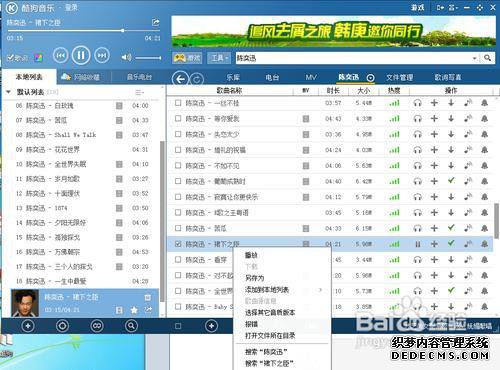
Task: Go back using the round arrow button
Action: [180, 79]
